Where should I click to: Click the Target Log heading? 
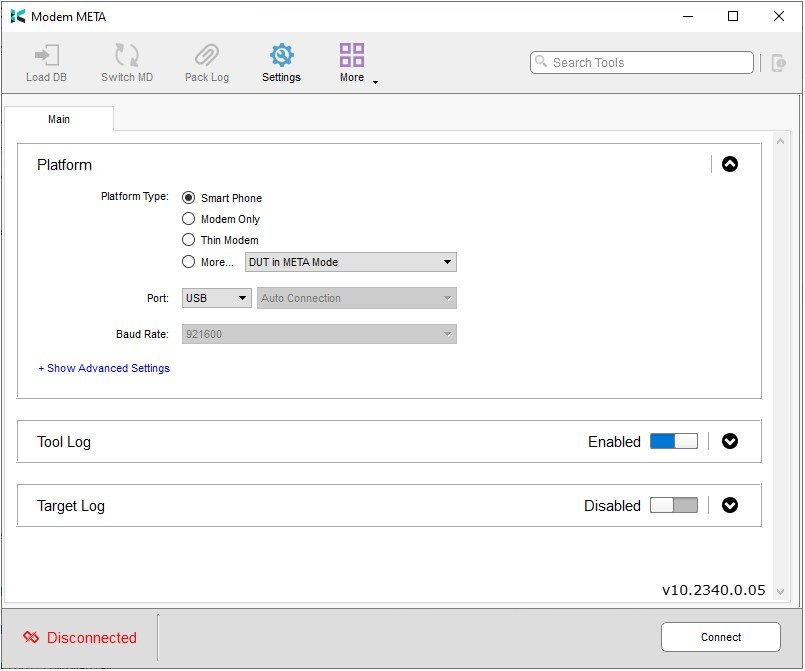[71, 506]
